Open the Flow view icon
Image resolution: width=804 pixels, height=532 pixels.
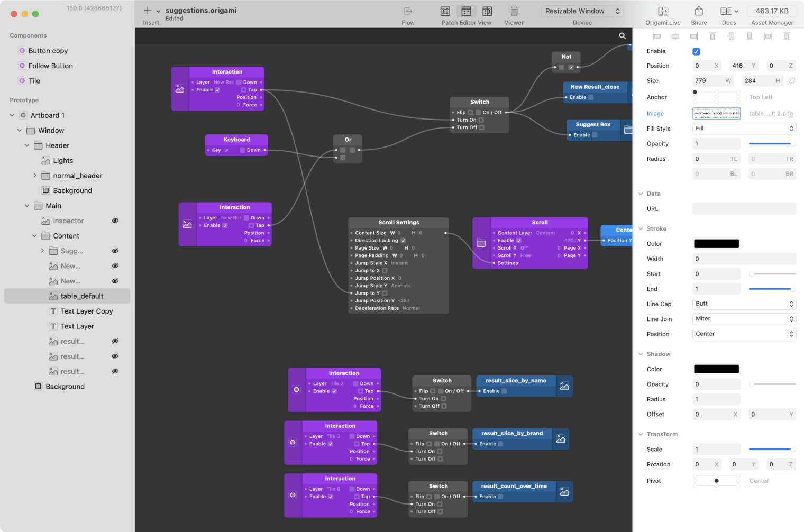pos(408,11)
